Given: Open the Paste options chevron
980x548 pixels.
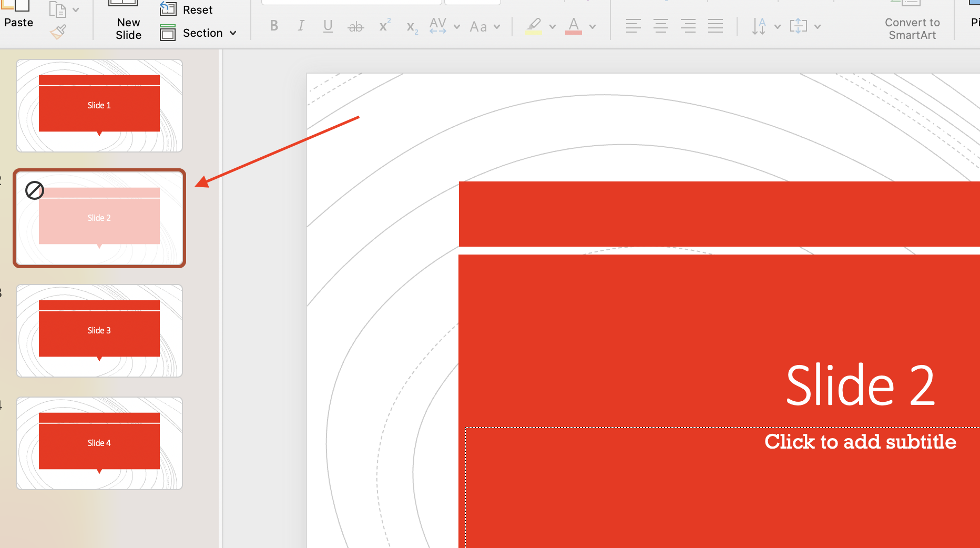Looking at the screenshot, I should coord(76,9).
